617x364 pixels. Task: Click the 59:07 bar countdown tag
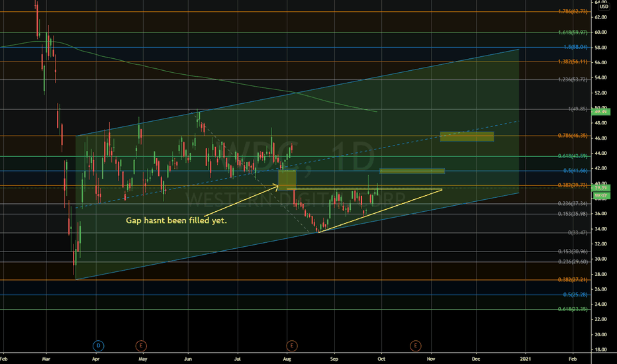pos(601,195)
